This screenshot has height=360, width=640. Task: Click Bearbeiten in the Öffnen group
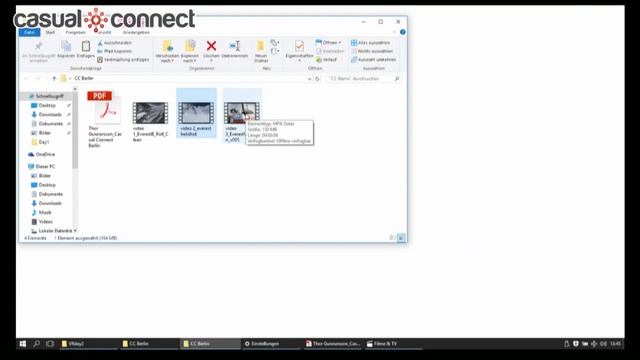click(x=330, y=51)
